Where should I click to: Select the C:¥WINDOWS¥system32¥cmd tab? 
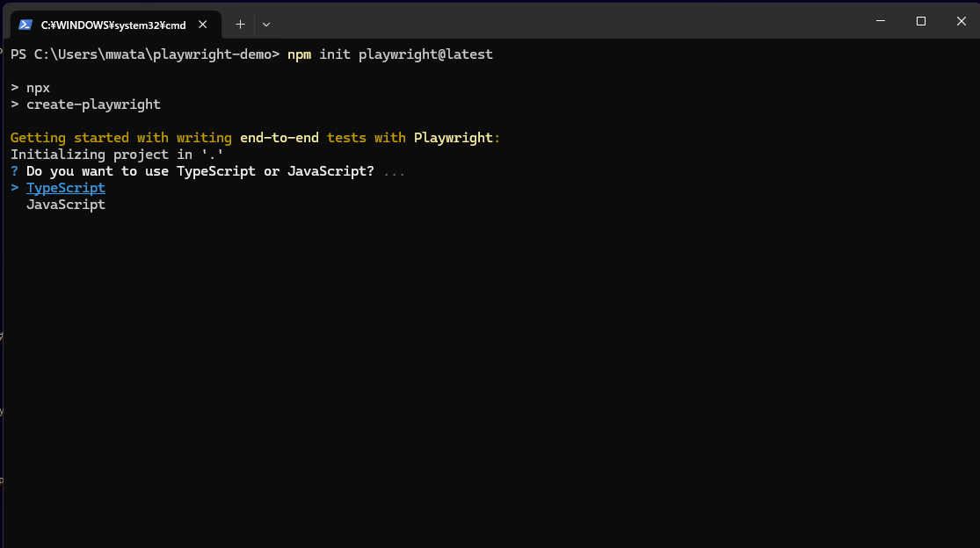tap(116, 25)
